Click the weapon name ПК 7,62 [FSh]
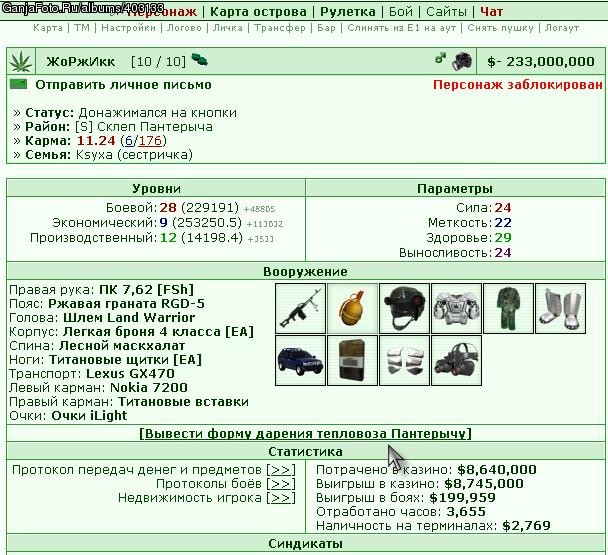Screen dimensions: 608x555 pos(146,290)
